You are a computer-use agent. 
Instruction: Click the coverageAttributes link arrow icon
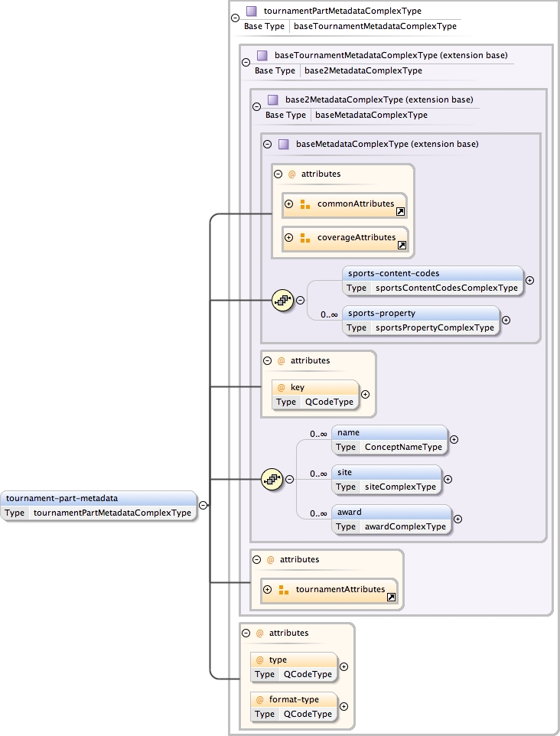point(402,245)
